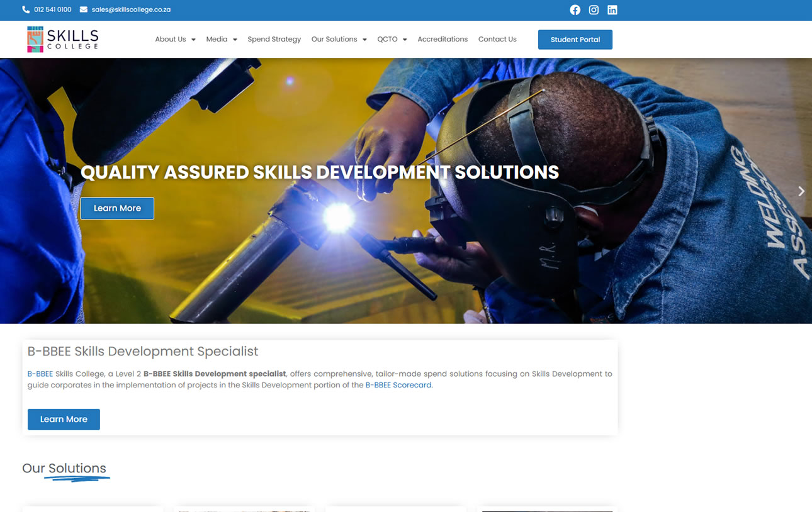Email sales@skillscollege.co.za link
The width and height of the screenshot is (812, 512).
tap(131, 10)
